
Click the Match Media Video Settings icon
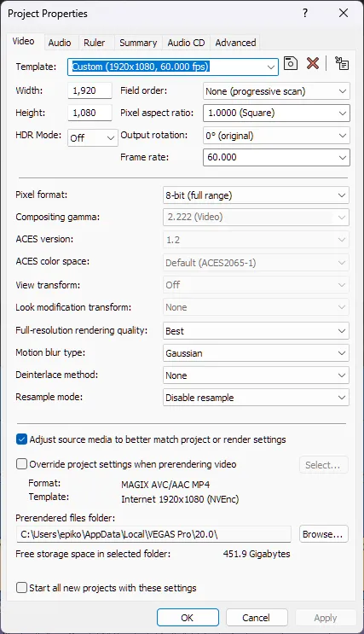pyautogui.click(x=342, y=63)
